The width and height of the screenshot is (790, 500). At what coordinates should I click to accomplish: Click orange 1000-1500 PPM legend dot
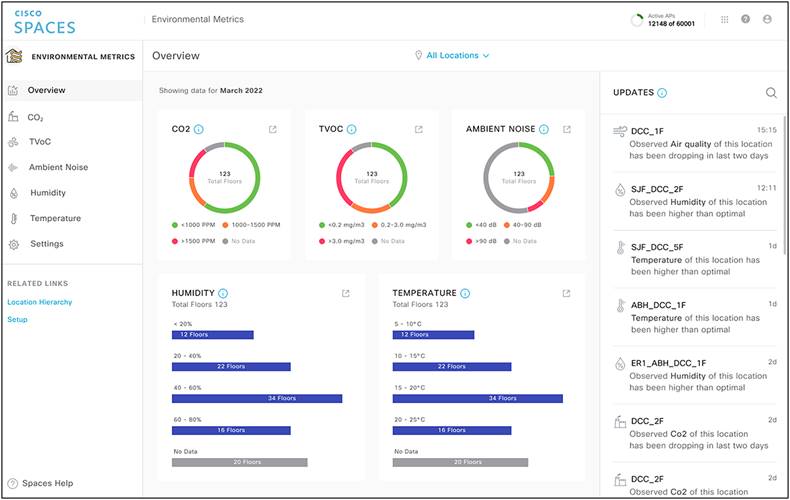pos(225,225)
